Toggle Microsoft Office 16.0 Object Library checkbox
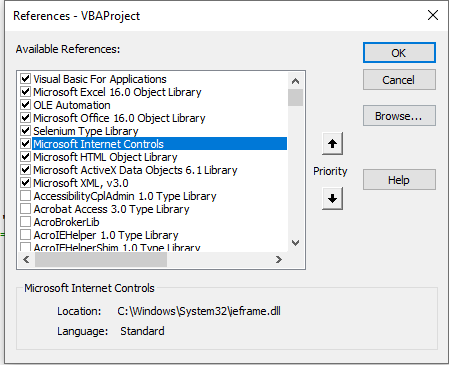The image size is (449, 365). click(26, 118)
